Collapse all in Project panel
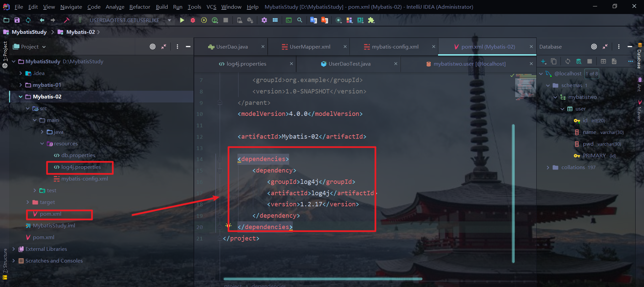644x287 pixels. point(164,47)
